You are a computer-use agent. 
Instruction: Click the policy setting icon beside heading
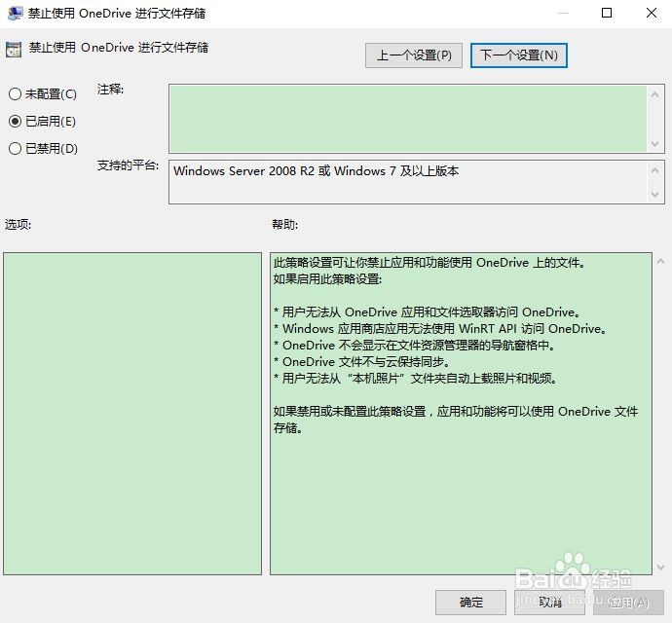click(14, 50)
